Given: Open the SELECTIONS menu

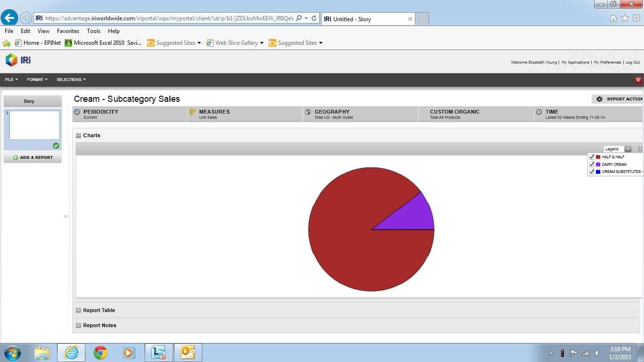Looking at the screenshot, I should 71,80.
